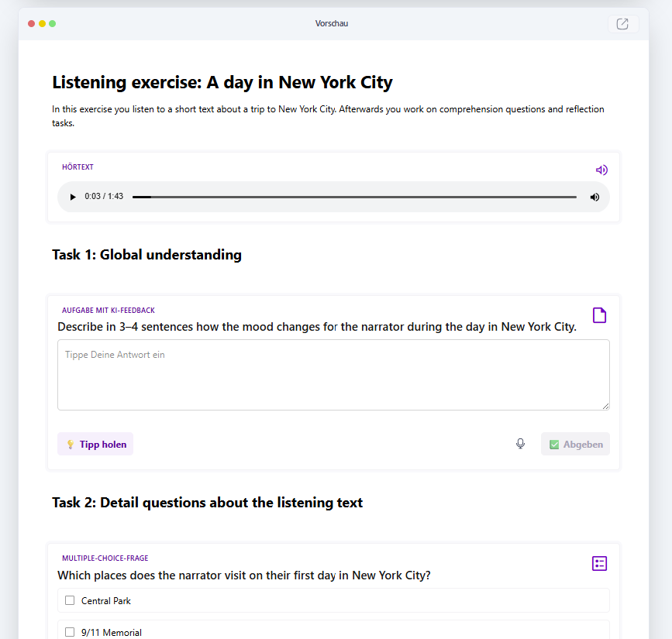Focus the 'Tippe Deine Antwort ein' text area
The image size is (672, 639).
coord(333,375)
